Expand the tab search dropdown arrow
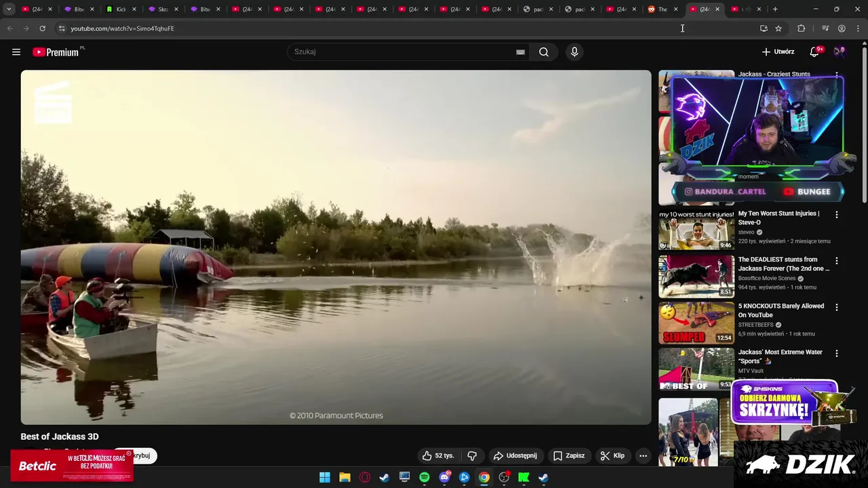 pyautogui.click(x=9, y=9)
